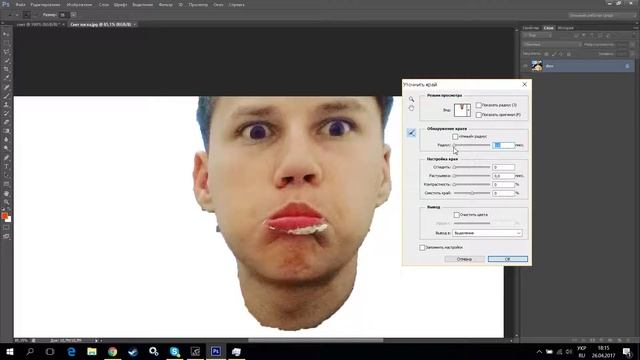Select the Pen tool

pyautogui.click(x=6, y=158)
